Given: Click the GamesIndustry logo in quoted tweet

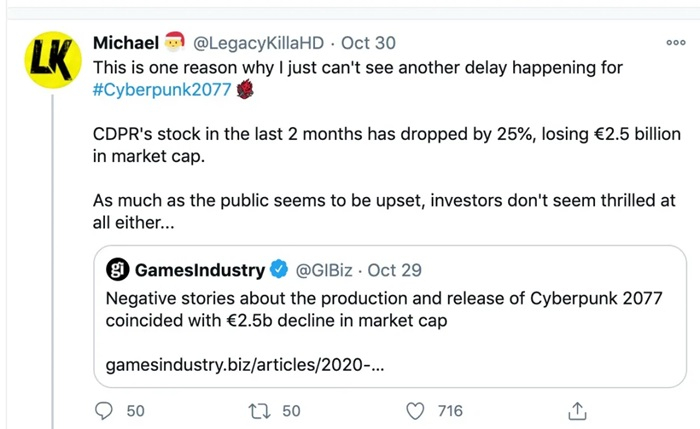Looking at the screenshot, I should (x=117, y=270).
